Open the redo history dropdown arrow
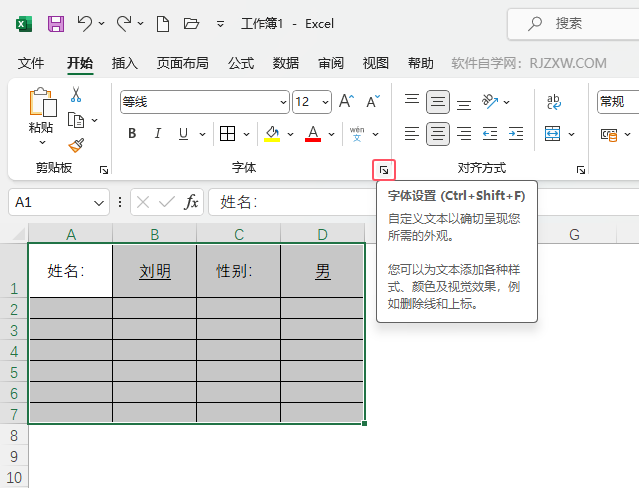This screenshot has width=639, height=488. pyautogui.click(x=140, y=24)
